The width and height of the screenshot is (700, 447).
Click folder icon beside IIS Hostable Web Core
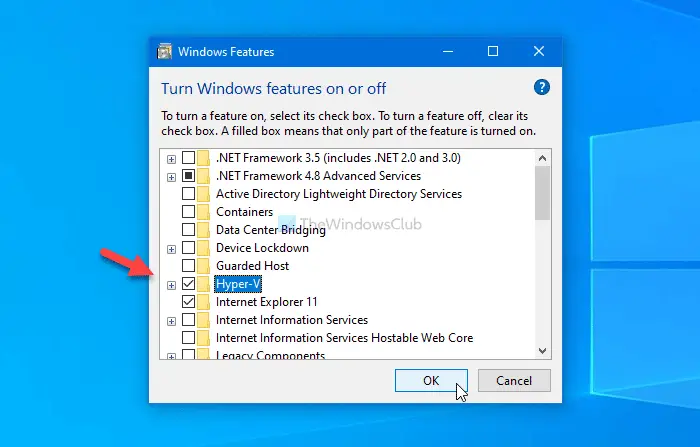coord(203,338)
